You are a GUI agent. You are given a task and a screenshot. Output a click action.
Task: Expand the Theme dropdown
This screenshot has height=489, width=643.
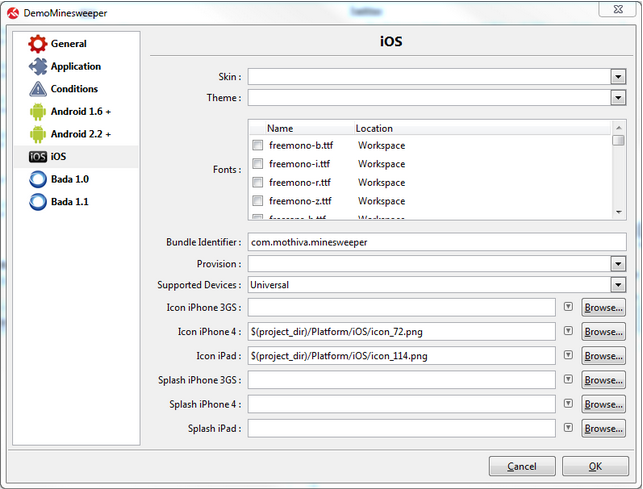click(x=618, y=98)
